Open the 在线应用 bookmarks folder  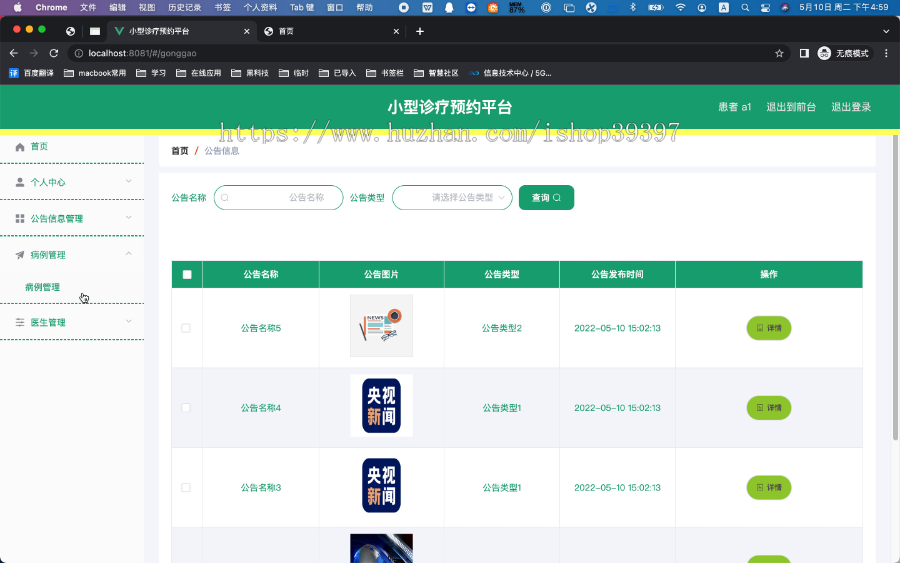click(199, 73)
